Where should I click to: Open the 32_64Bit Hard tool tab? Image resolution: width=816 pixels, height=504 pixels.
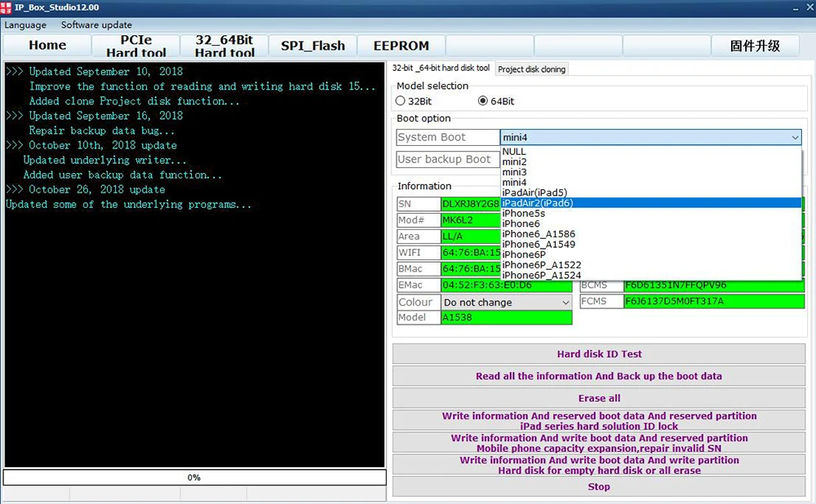pyautogui.click(x=224, y=45)
